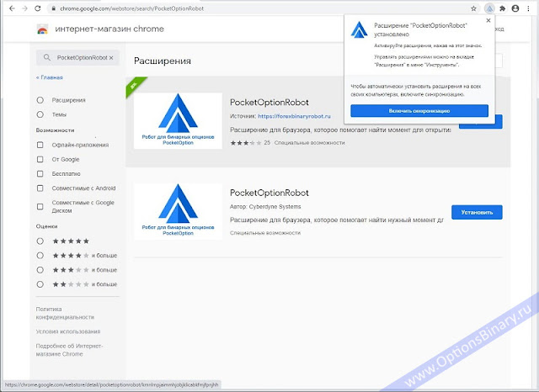Select the five-star rating radio
Screen dimensions: 539x392
tap(40, 241)
